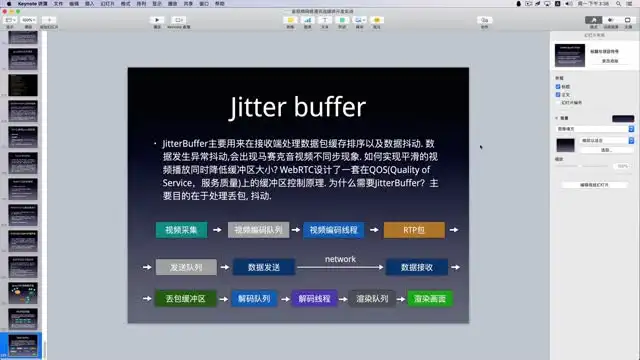The height and width of the screenshot is (360, 640).
Task: Toggle the 正文 (Body) checkbox
Action: tap(558, 94)
